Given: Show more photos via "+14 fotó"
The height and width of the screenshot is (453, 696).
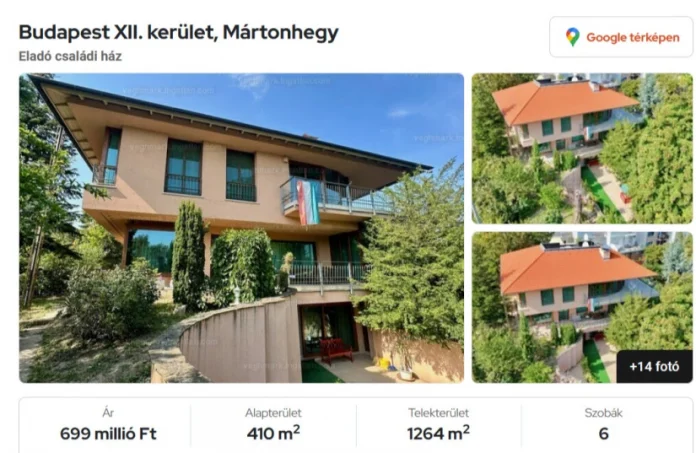Looking at the screenshot, I should tap(654, 366).
